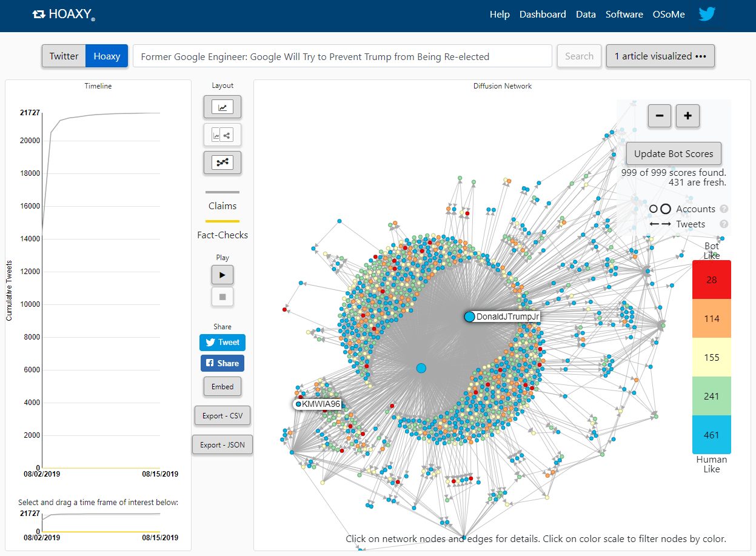Share the visualization via Tweet button
Viewport: 756px width, 556px height.
tap(222, 342)
